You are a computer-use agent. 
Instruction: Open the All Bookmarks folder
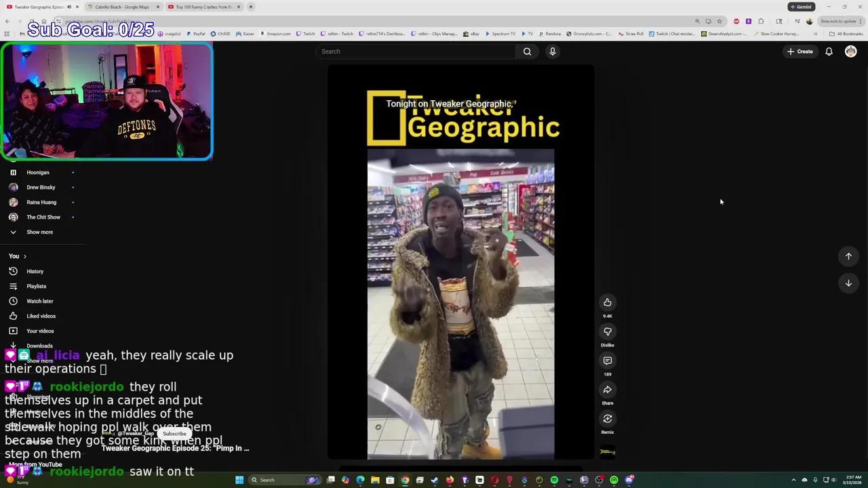point(846,34)
